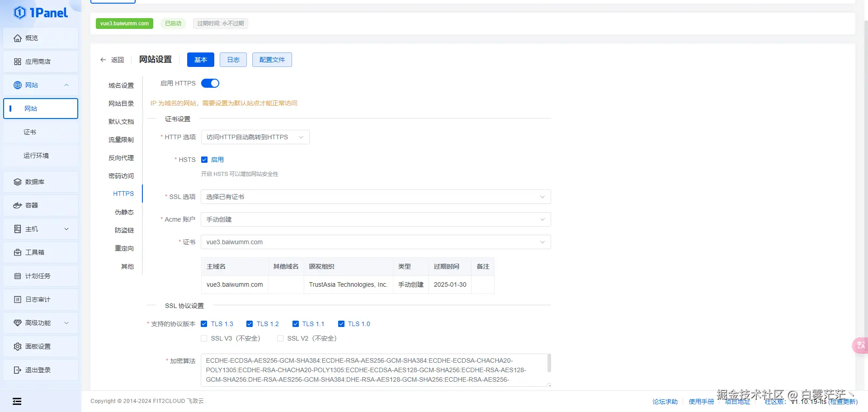This screenshot has height=412, width=868.
Task: Click the 高级功能 diamond icon
Action: (18, 323)
